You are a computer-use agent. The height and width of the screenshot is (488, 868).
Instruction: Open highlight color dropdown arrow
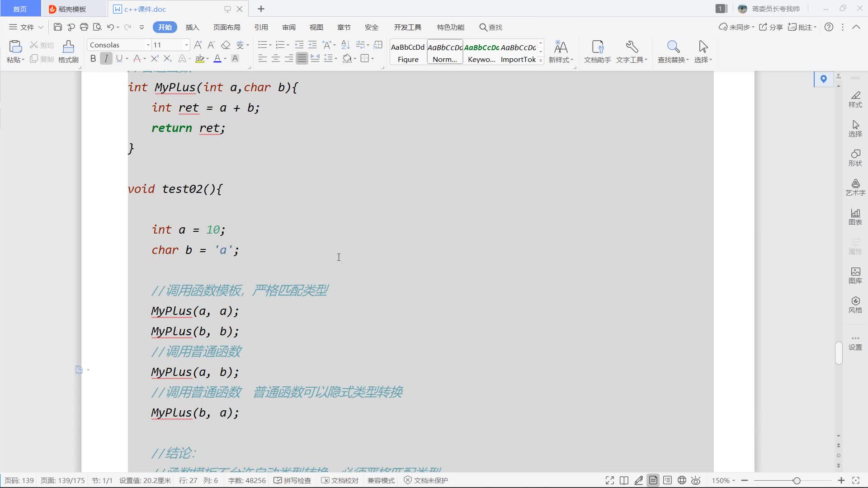[208, 58]
